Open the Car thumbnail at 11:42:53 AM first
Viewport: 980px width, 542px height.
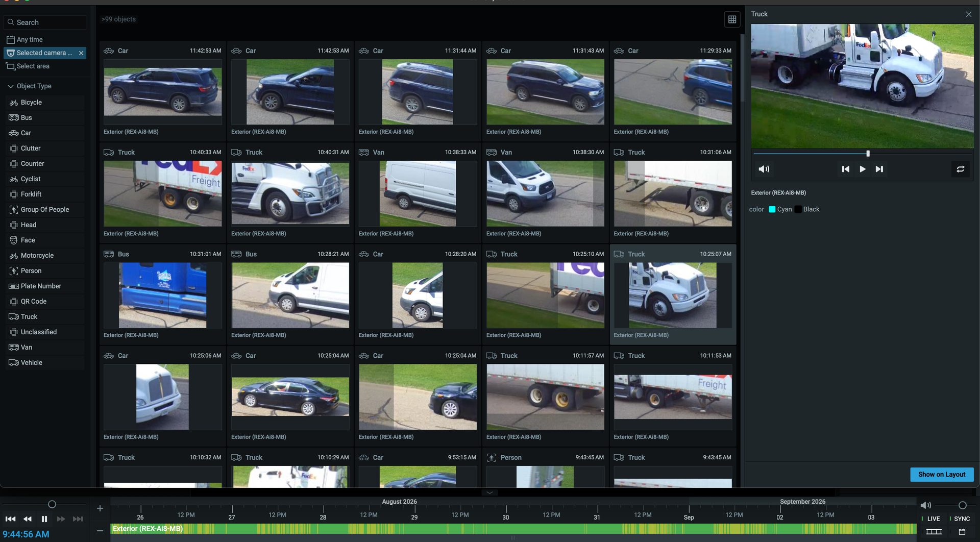click(162, 92)
